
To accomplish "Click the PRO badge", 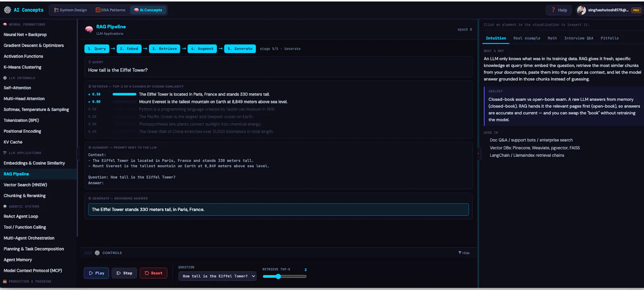I will pyautogui.click(x=636, y=10).
